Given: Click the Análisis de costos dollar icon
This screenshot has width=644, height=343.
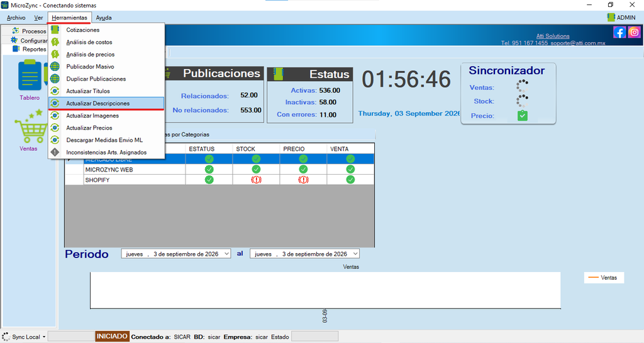Looking at the screenshot, I should tap(55, 42).
